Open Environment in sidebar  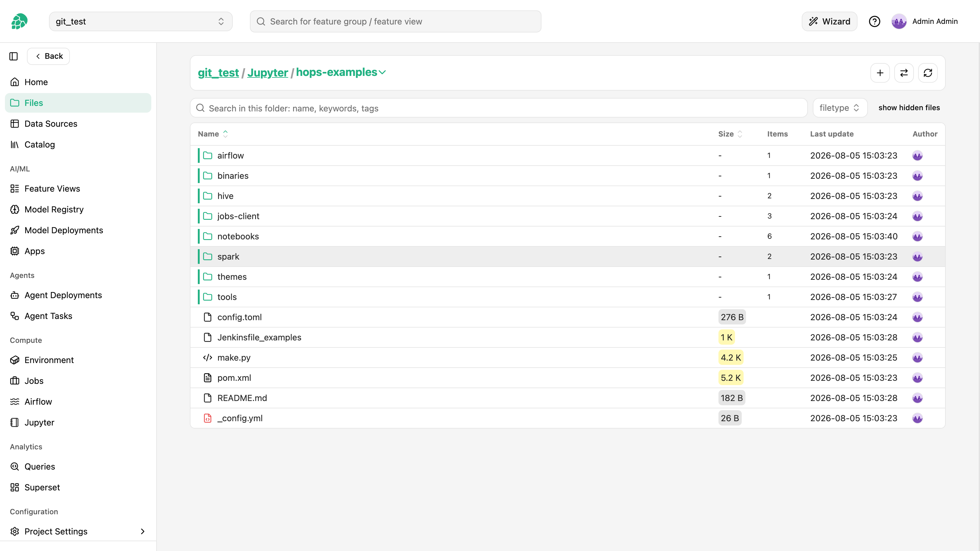[x=78, y=360]
